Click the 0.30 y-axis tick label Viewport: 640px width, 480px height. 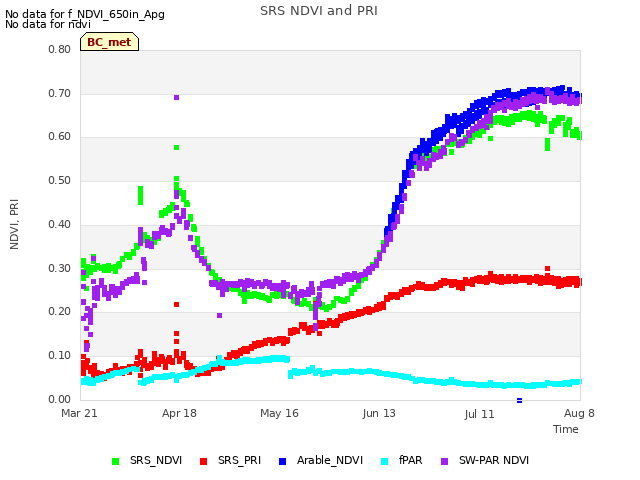coord(60,269)
